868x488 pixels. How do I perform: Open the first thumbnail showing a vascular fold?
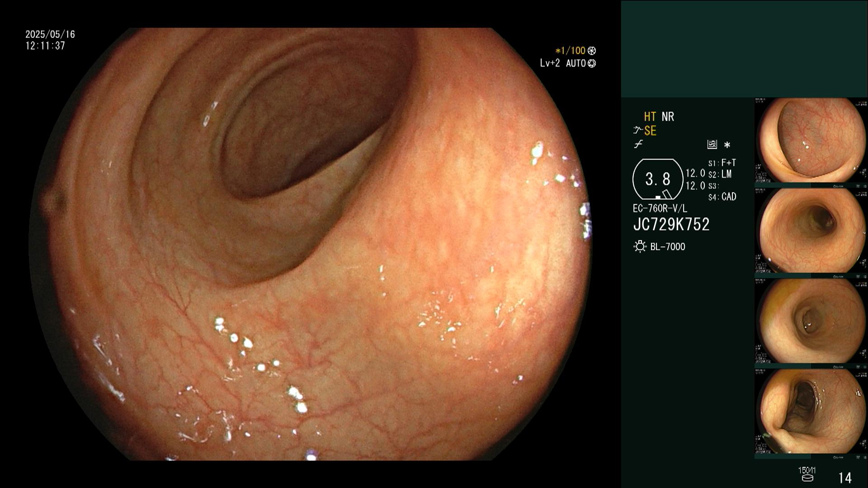pos(811,141)
